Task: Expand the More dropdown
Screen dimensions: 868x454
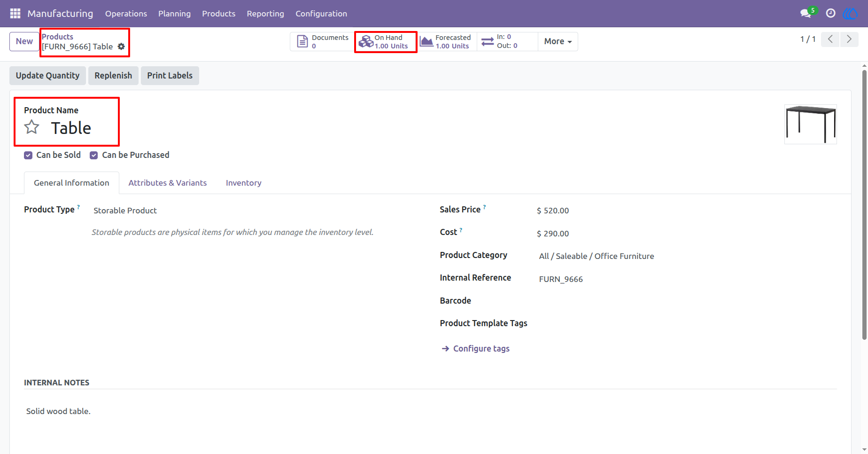Action: (558, 41)
